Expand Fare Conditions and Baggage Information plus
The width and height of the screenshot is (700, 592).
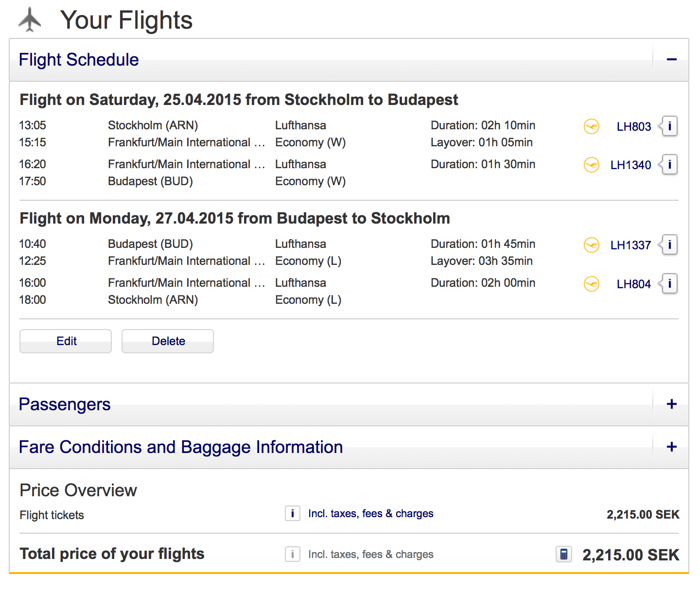672,447
